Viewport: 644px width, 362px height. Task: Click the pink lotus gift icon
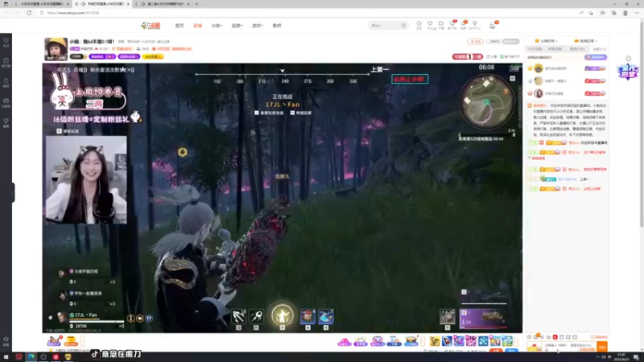(x=345, y=341)
